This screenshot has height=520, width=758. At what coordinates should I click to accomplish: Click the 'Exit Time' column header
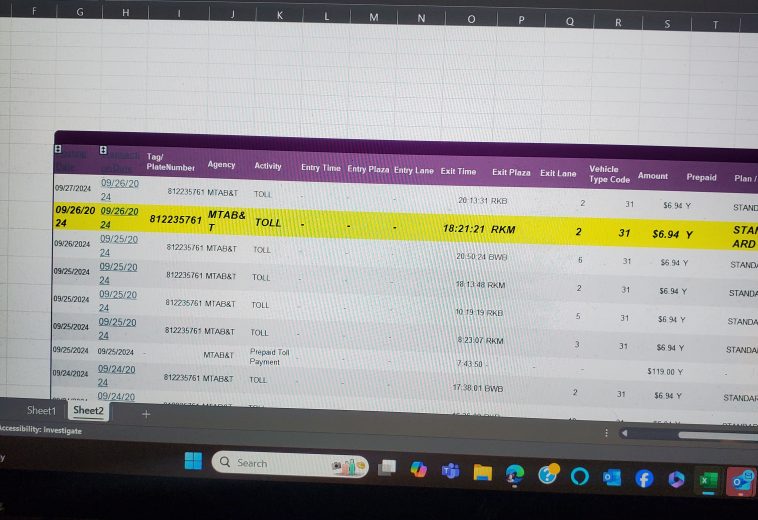(458, 171)
